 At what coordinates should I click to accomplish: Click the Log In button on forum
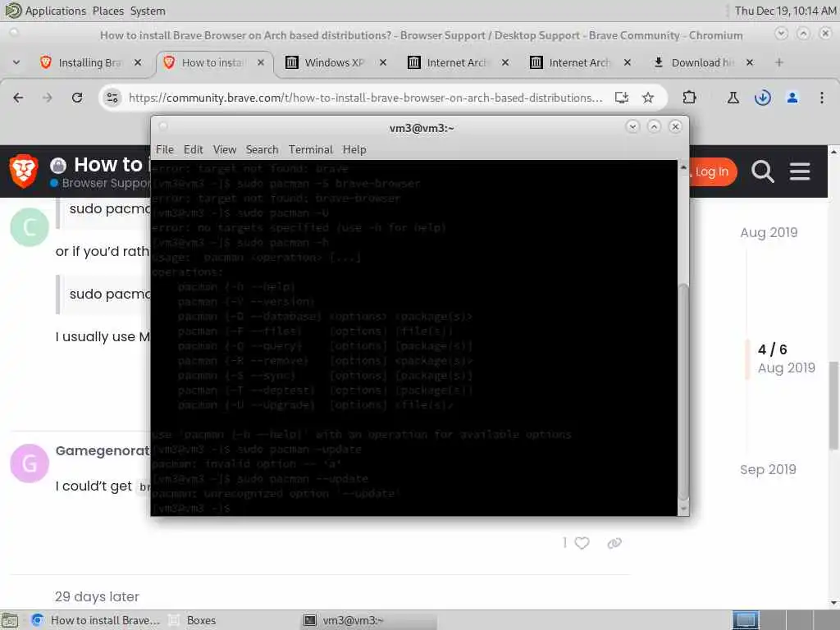coord(712,171)
